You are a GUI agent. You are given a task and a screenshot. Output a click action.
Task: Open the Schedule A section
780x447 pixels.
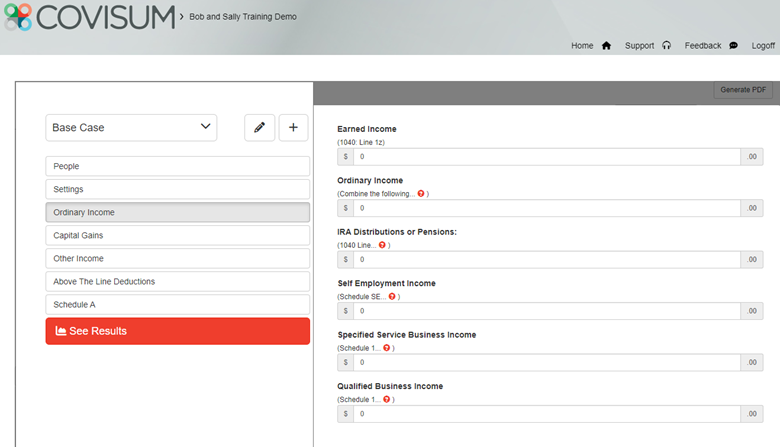coord(177,305)
